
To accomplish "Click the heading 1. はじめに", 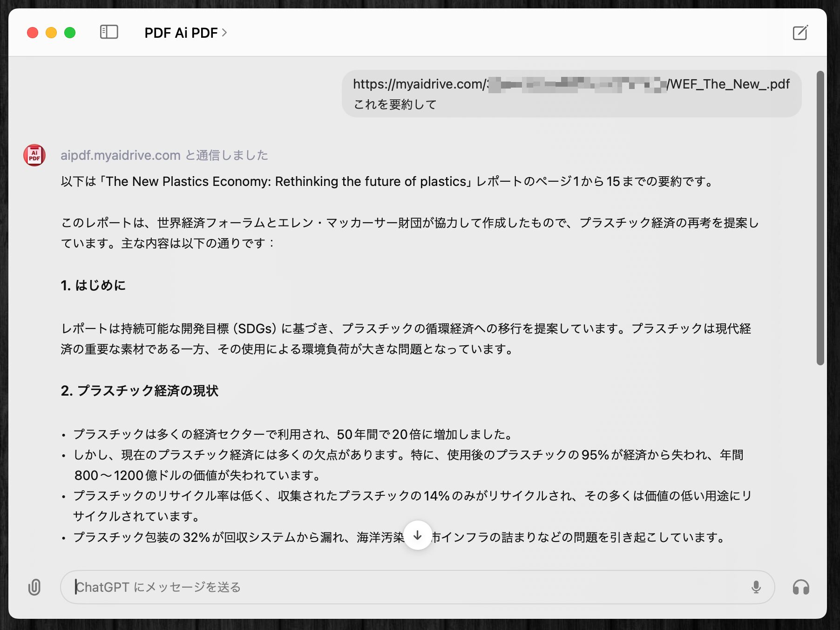I will coord(93,285).
